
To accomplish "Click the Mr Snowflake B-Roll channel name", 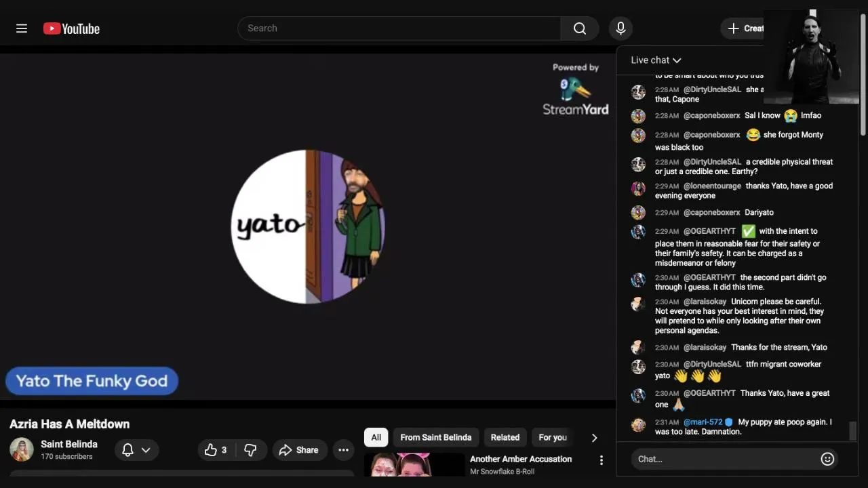I will (502, 472).
